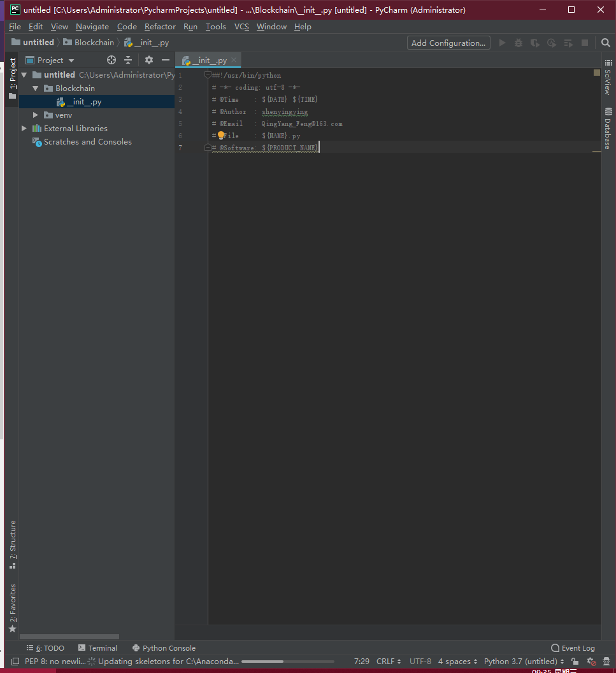Open Project panel settings gear
This screenshot has height=673, width=616.
(x=148, y=60)
